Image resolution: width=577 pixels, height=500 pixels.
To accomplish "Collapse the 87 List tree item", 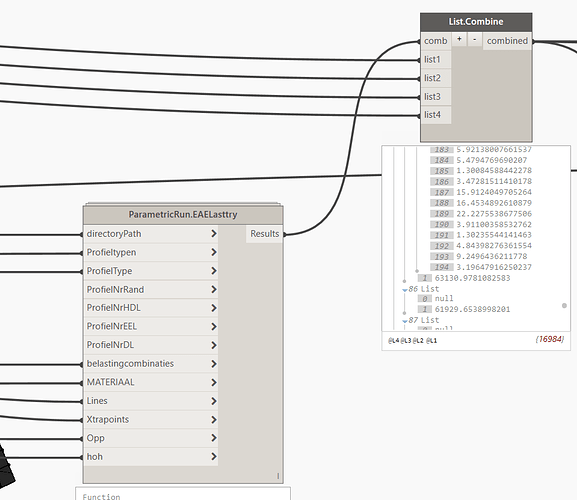I will point(405,321).
